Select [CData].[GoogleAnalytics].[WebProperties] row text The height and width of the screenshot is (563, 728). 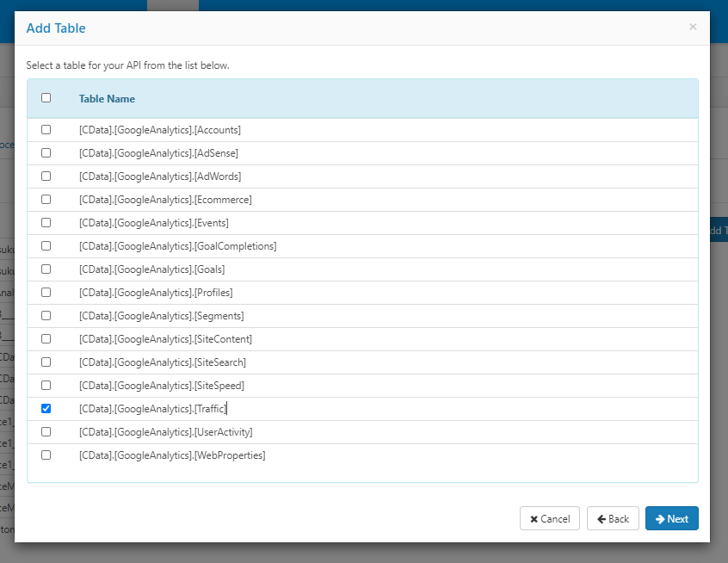(172, 455)
